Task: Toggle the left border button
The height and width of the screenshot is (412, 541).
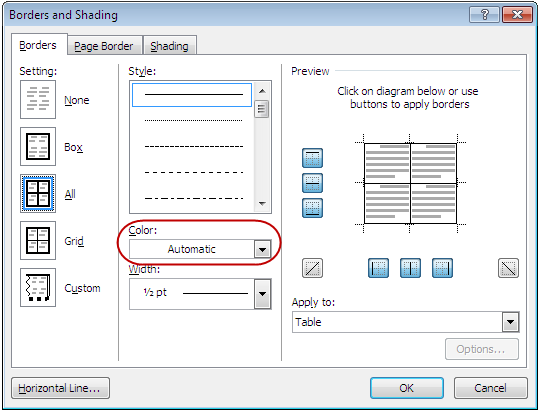Action: tap(378, 268)
